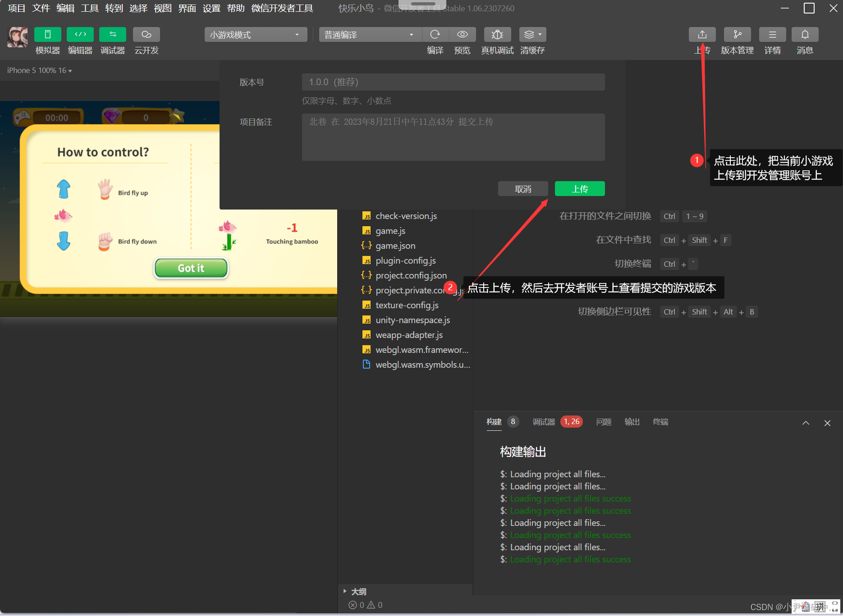Toggle the simulator (模拟器) panel button
This screenshot has width=843, height=616.
(x=47, y=35)
